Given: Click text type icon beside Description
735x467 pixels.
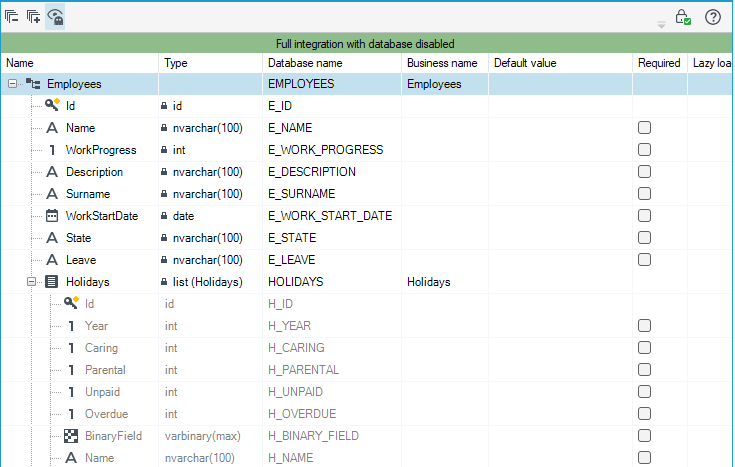Looking at the screenshot, I should point(52,172).
